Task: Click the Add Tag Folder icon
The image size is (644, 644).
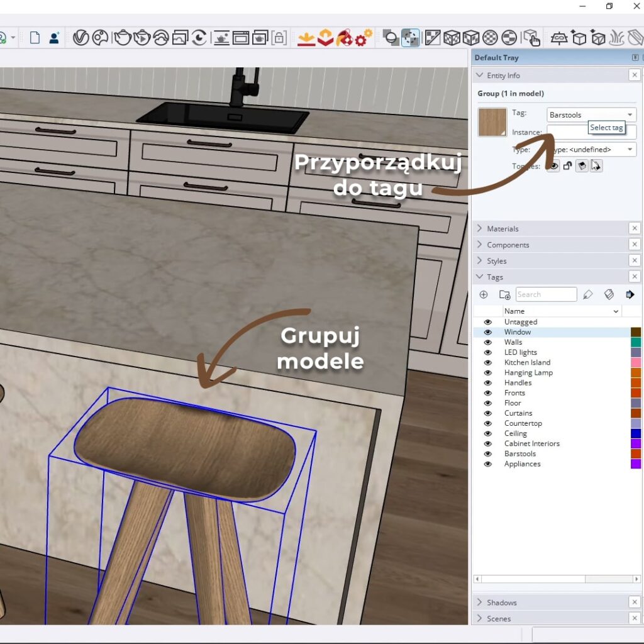Action: 504,294
